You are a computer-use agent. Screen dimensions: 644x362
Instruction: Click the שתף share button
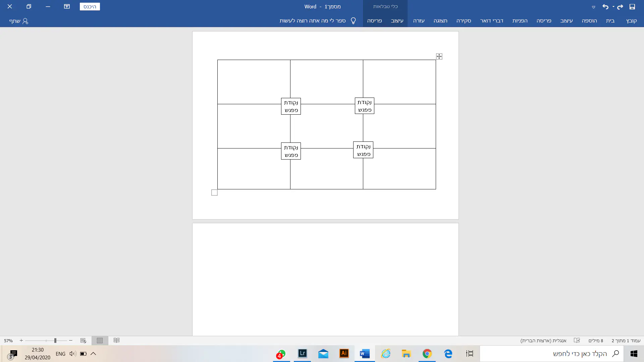pyautogui.click(x=19, y=21)
